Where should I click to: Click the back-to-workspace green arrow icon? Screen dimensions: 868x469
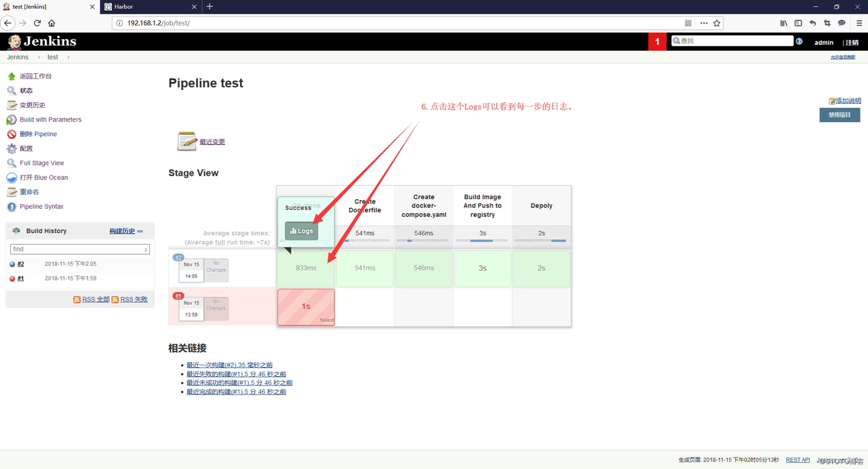(x=12, y=76)
